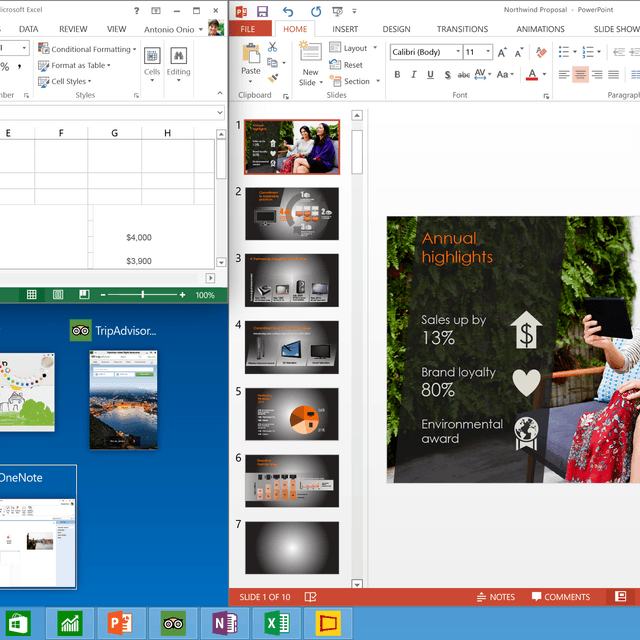The image size is (640, 640).
Task: Expand the Section dropdown
Action: 378,81
